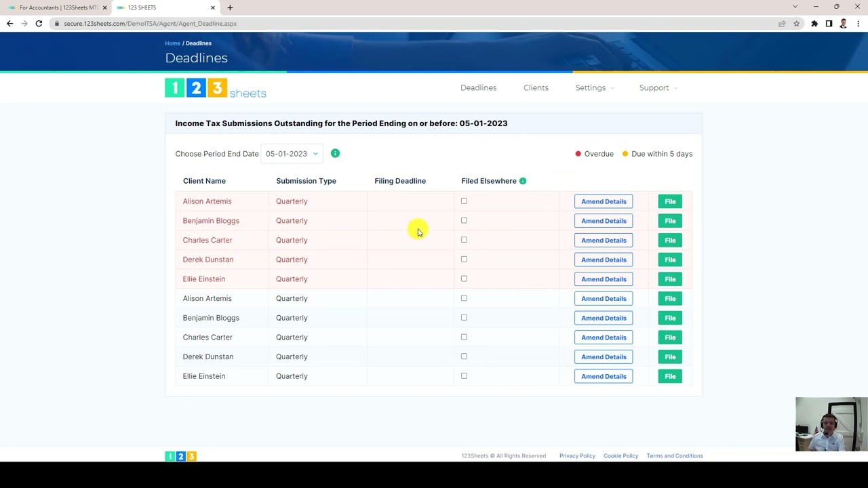Click File for black-text Derek Dunstan row
This screenshot has height=488, width=868.
[x=670, y=357]
